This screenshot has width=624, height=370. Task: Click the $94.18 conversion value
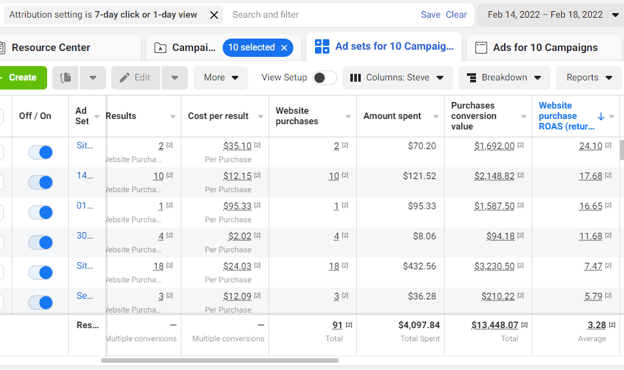point(500,236)
